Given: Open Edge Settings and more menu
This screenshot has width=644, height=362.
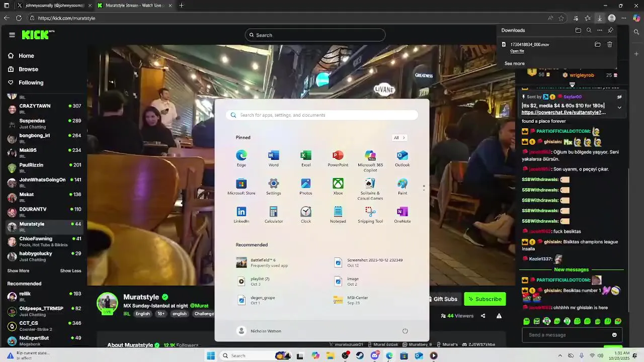Looking at the screenshot, I should coord(624,18).
